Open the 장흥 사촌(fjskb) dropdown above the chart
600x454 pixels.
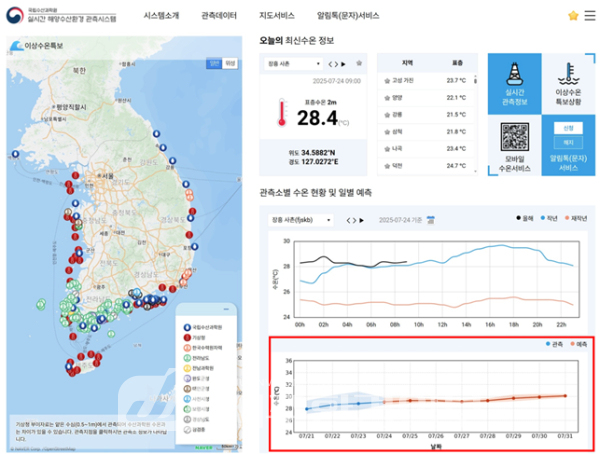[300, 220]
